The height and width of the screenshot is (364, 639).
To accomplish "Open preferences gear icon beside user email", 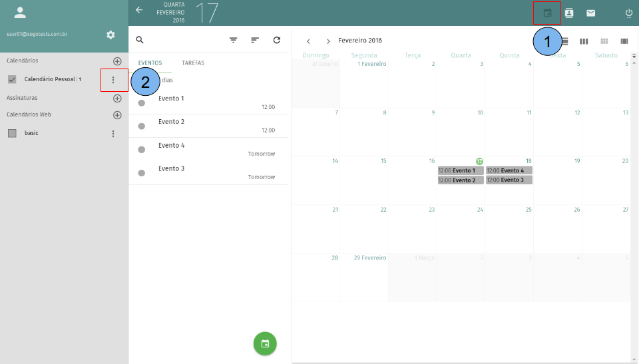I will click(x=110, y=35).
